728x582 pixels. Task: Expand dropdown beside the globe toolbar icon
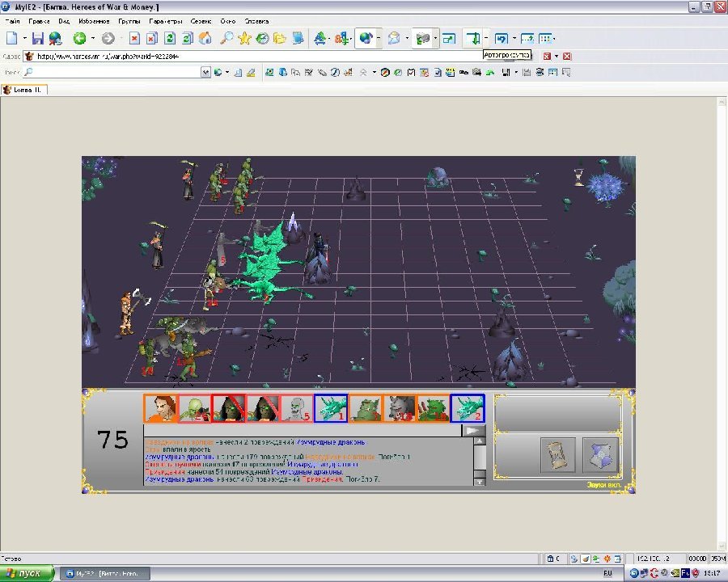tap(379, 39)
